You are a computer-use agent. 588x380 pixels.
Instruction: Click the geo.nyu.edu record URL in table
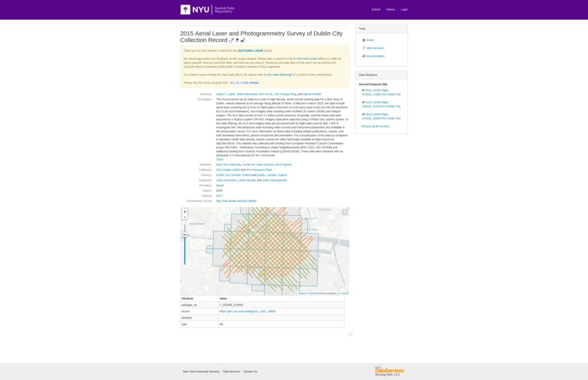pos(247,312)
